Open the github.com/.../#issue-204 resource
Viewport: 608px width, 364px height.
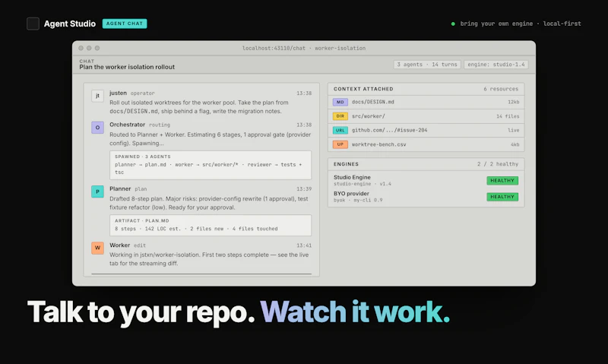point(426,130)
